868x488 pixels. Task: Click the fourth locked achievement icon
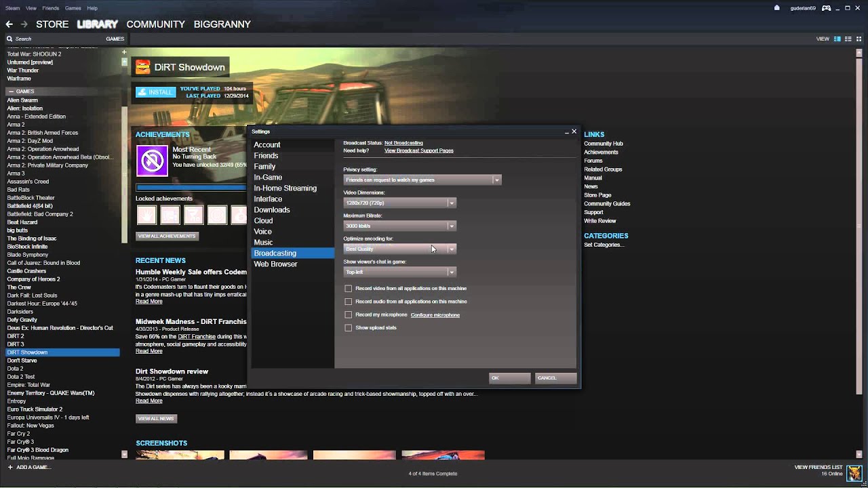pyautogui.click(x=217, y=215)
